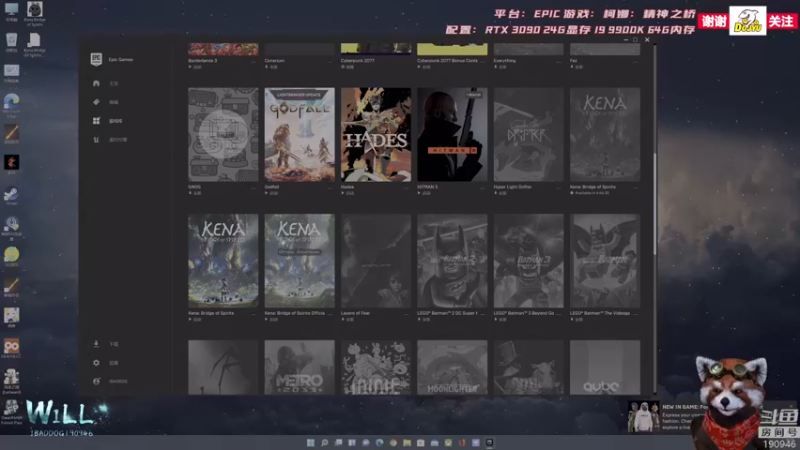Click the launcher's vertical scrollbar
800x450 pixels.
655,203
